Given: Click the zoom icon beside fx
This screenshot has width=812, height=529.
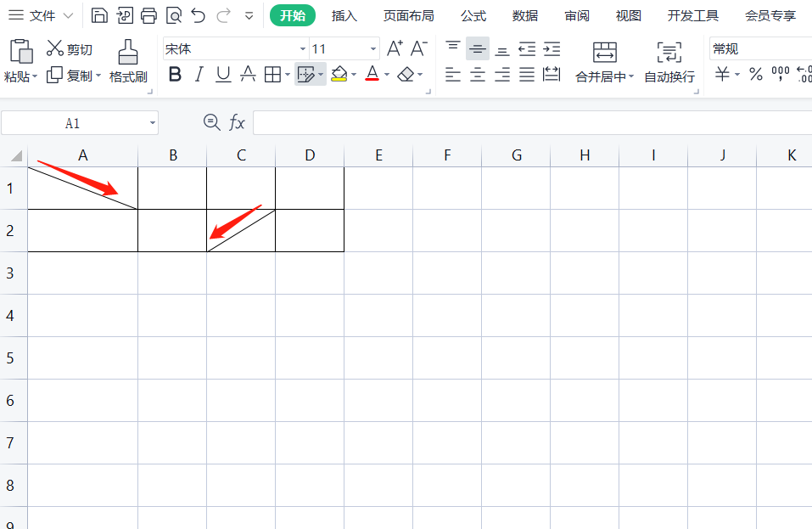Looking at the screenshot, I should coord(212,122).
